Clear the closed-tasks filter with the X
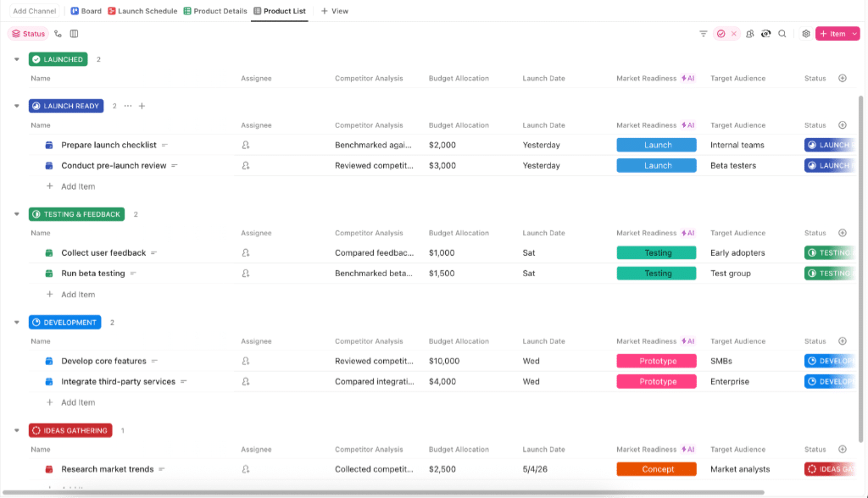The image size is (868, 498). (734, 34)
